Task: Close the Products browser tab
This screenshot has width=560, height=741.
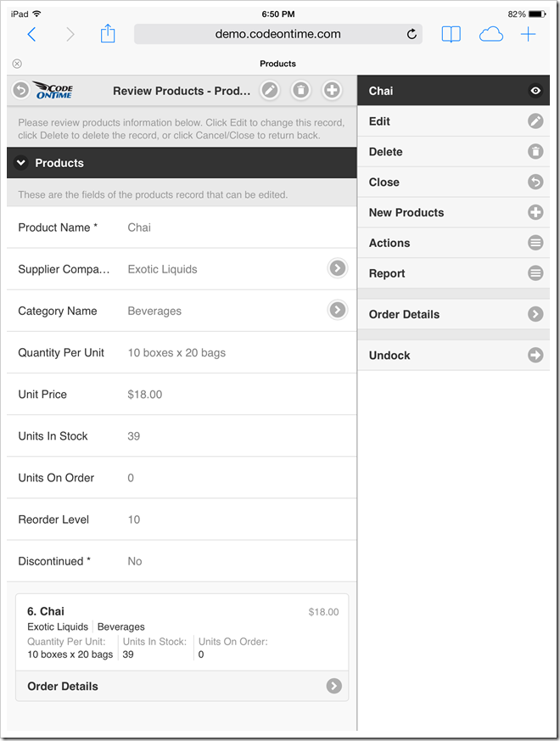Action: pos(17,64)
